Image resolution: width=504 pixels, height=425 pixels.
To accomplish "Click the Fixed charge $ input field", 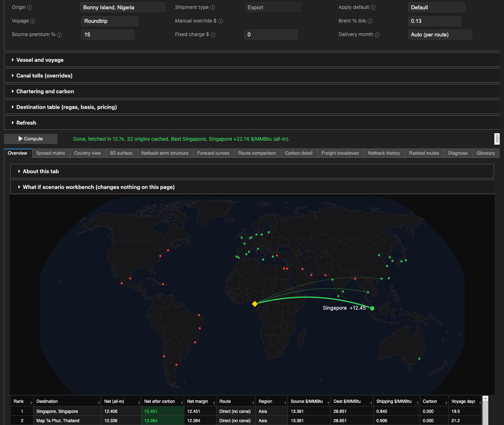I will point(271,35).
